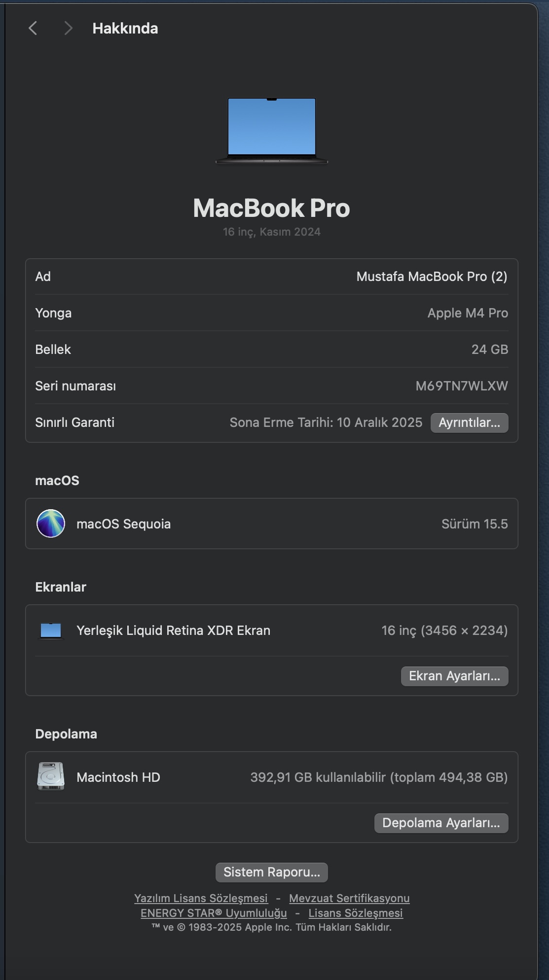The width and height of the screenshot is (549, 980).
Task: Click the MacBook Pro laptop illustration
Action: pyautogui.click(x=272, y=131)
